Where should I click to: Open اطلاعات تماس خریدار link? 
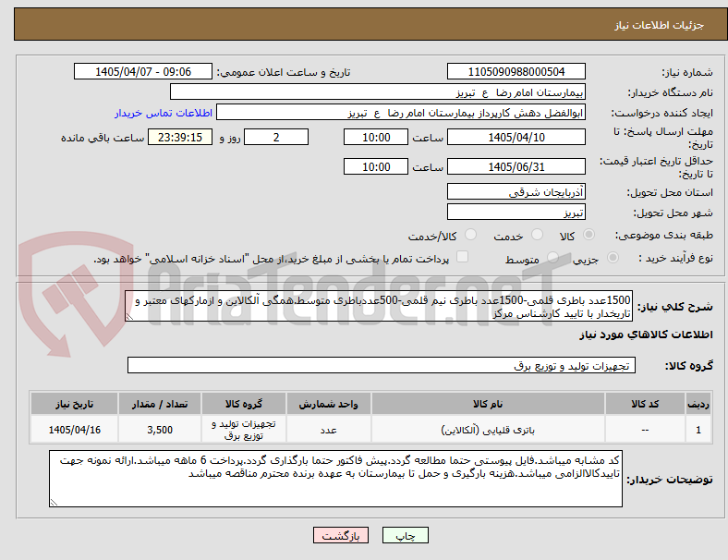(x=164, y=113)
